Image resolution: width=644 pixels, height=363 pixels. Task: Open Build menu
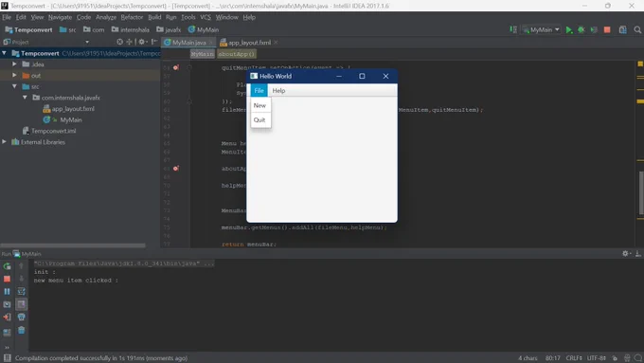(x=154, y=17)
